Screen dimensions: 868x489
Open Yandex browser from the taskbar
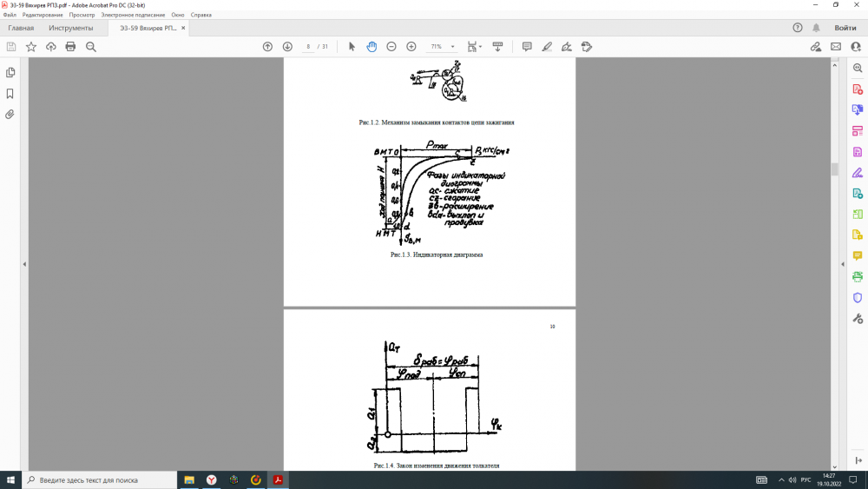212,480
